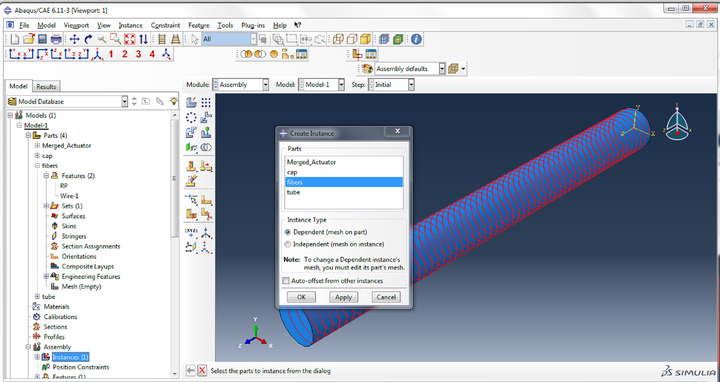Click the Instance Part tool icon

191,102
